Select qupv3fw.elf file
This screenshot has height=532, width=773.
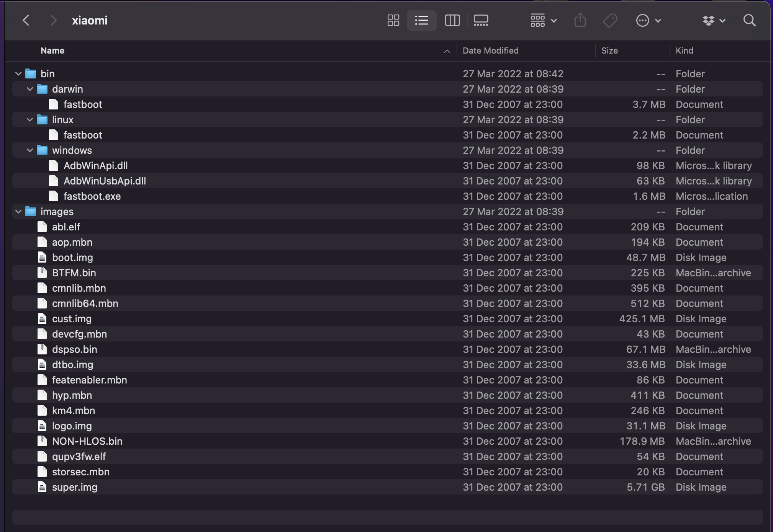point(387,456)
